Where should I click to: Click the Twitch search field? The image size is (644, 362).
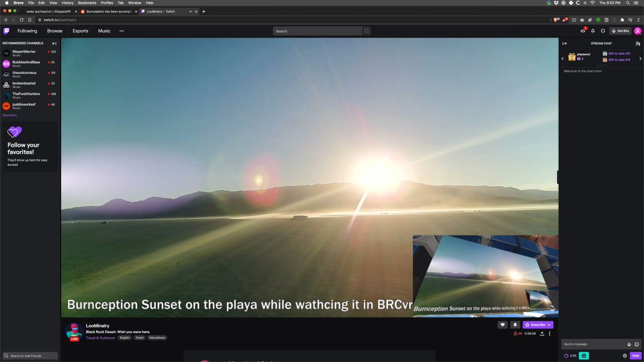click(318, 31)
